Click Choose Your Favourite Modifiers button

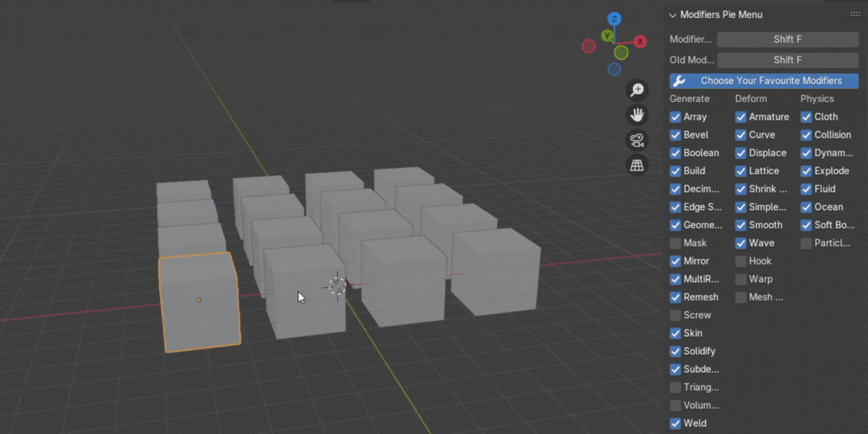(x=764, y=81)
